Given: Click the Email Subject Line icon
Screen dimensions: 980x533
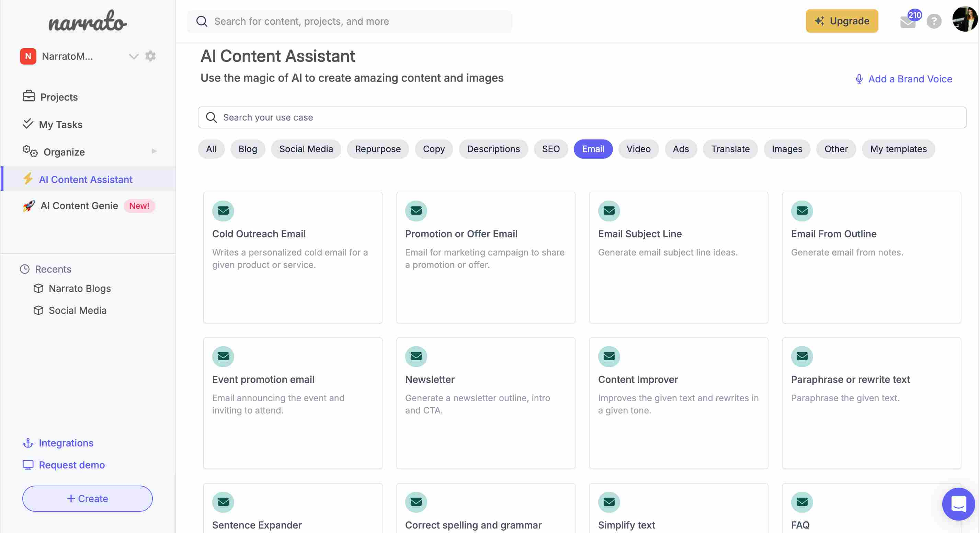Looking at the screenshot, I should point(609,211).
